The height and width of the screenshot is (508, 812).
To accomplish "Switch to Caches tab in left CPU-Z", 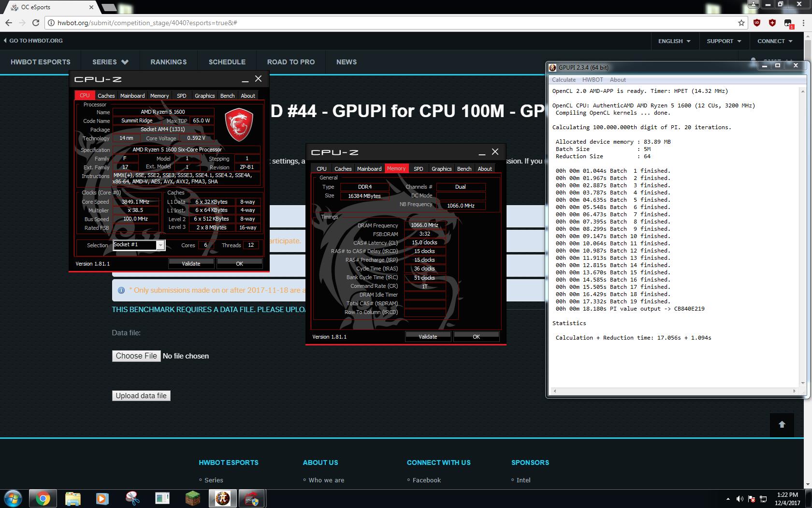I will pyautogui.click(x=106, y=96).
